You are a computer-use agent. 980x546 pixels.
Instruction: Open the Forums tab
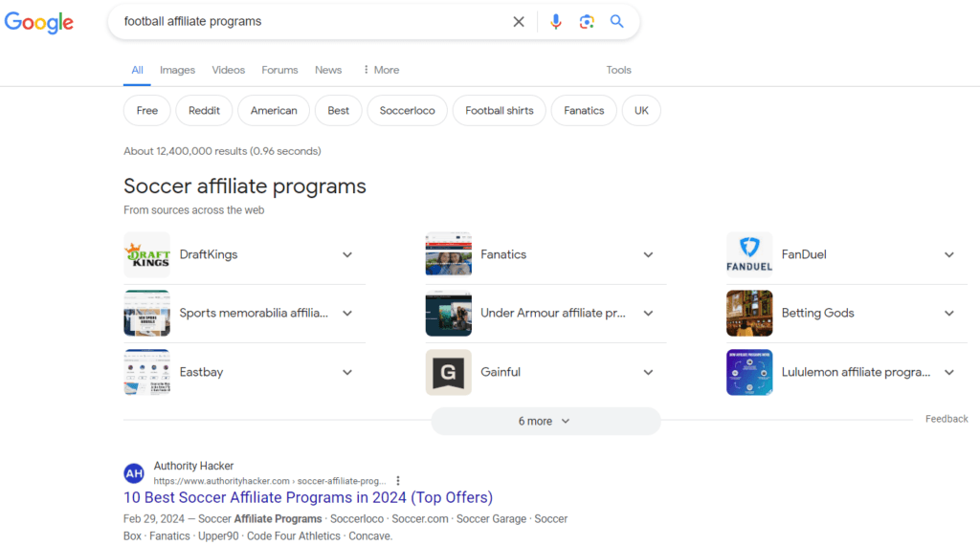[279, 70]
